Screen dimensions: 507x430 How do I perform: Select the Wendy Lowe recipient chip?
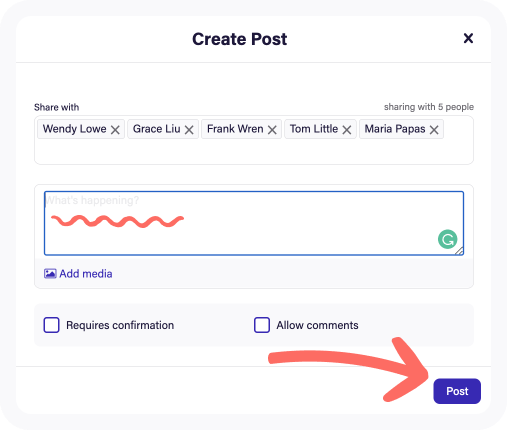81,129
